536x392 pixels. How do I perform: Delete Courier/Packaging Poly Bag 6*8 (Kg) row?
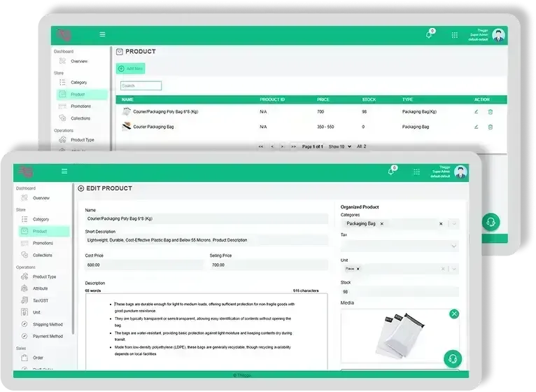tap(491, 111)
